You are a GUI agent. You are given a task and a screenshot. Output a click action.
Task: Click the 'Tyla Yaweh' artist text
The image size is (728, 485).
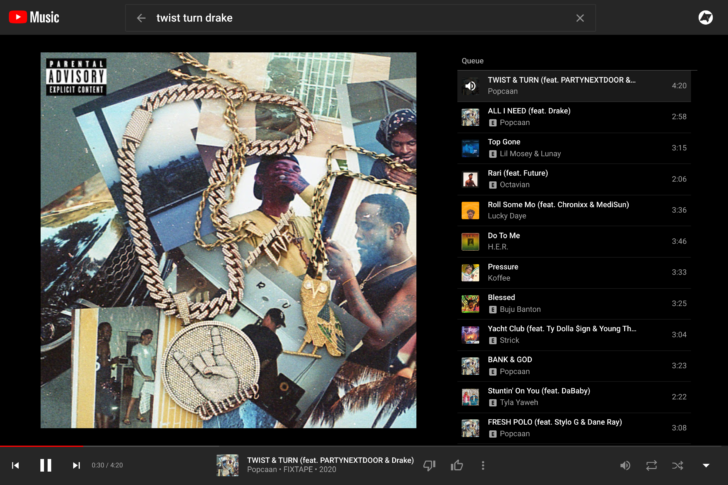tap(519, 402)
